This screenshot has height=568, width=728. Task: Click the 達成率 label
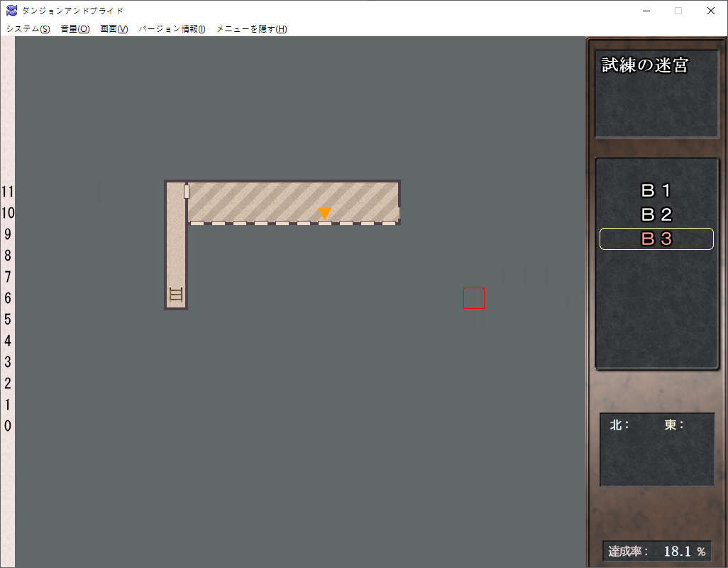(x=628, y=551)
